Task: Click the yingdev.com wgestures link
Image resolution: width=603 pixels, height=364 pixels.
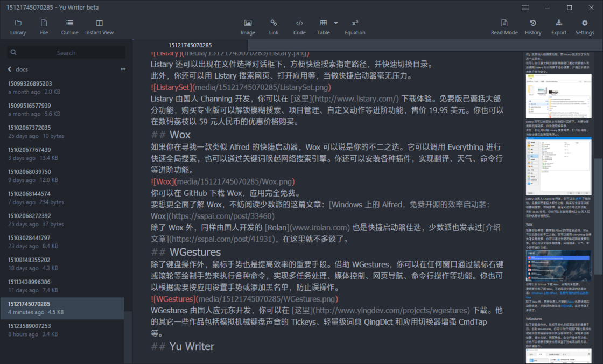Action: pyautogui.click(x=391, y=311)
